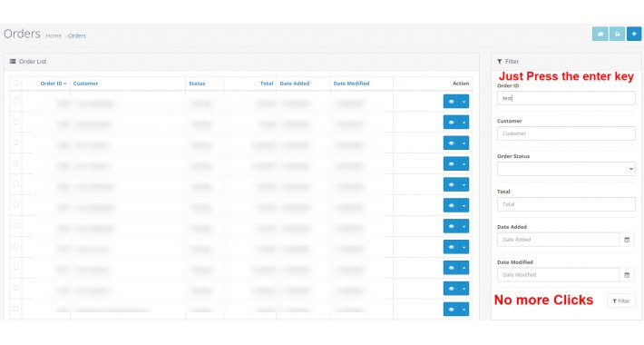The width and height of the screenshot is (644, 345).
Task: Sort the list by Date Added column
Action: point(295,84)
